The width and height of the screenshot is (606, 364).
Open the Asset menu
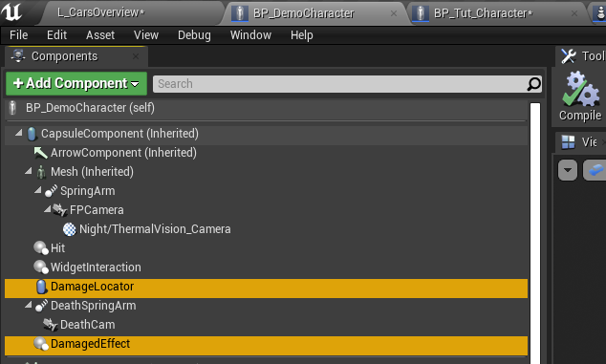[x=100, y=35]
